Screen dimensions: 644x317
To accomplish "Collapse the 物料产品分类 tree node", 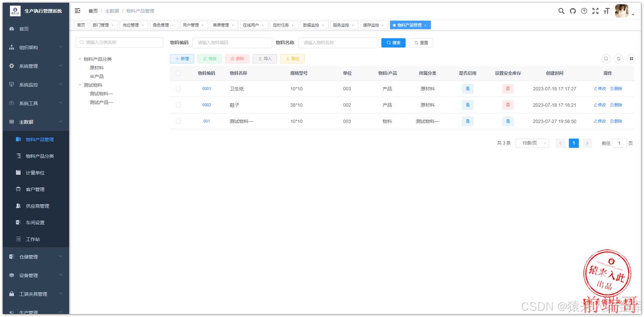I will coord(80,59).
